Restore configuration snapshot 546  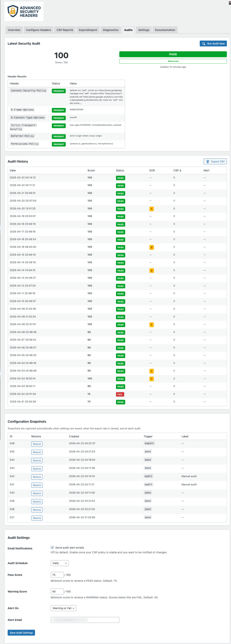37,444
